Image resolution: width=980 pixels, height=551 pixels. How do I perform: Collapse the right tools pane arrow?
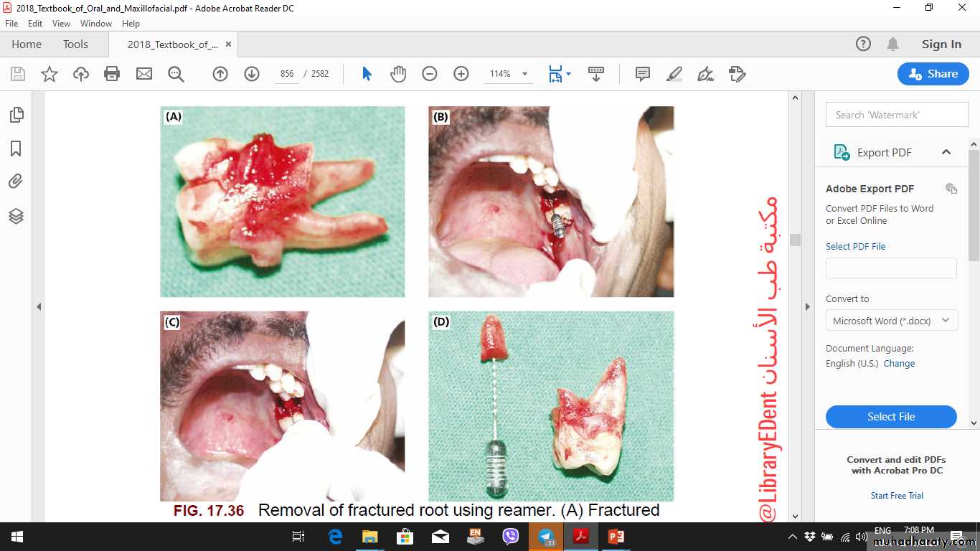pos(807,306)
